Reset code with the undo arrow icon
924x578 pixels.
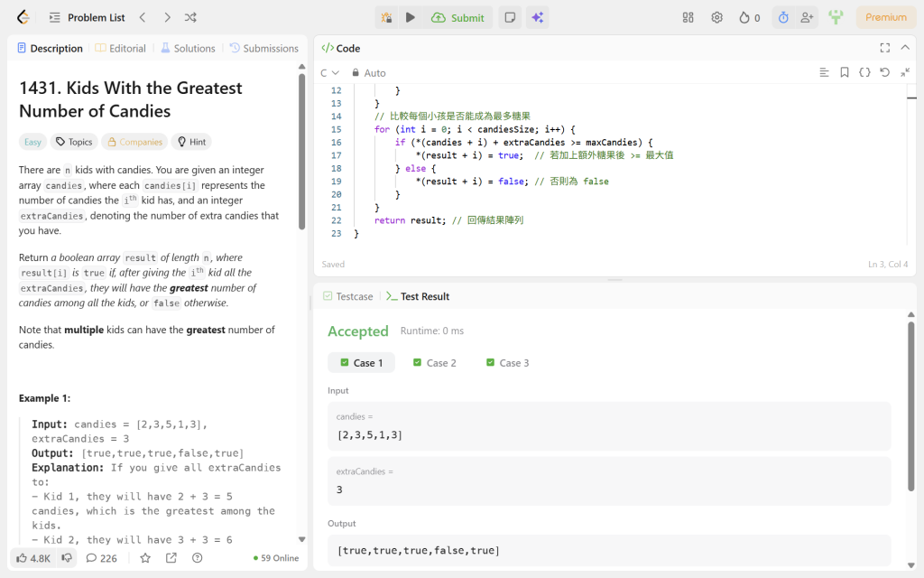click(x=884, y=72)
